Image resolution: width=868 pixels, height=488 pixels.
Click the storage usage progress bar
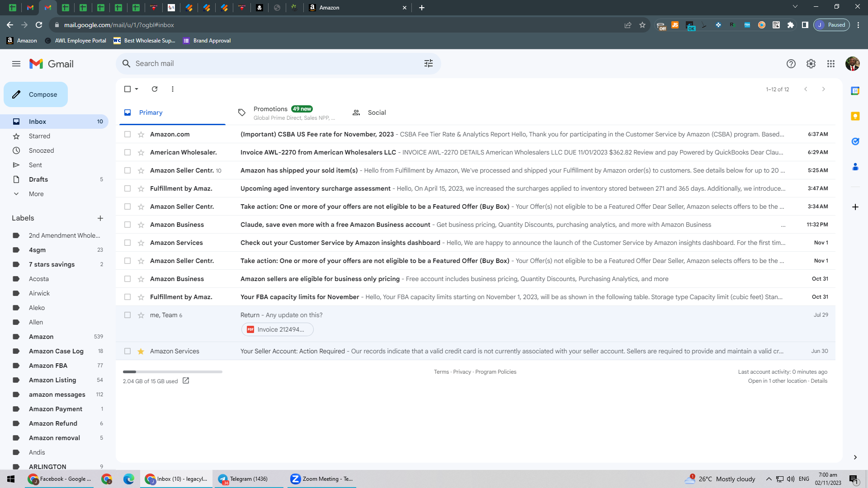pyautogui.click(x=173, y=372)
